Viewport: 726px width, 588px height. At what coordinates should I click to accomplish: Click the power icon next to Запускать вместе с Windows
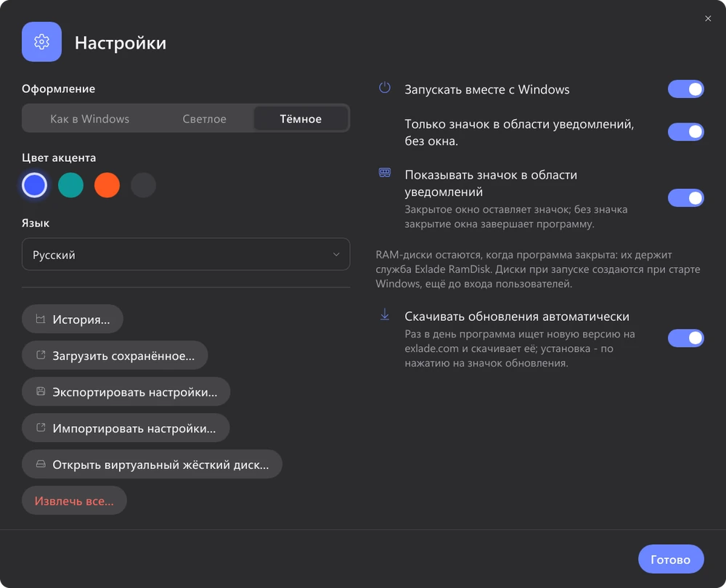coord(384,88)
